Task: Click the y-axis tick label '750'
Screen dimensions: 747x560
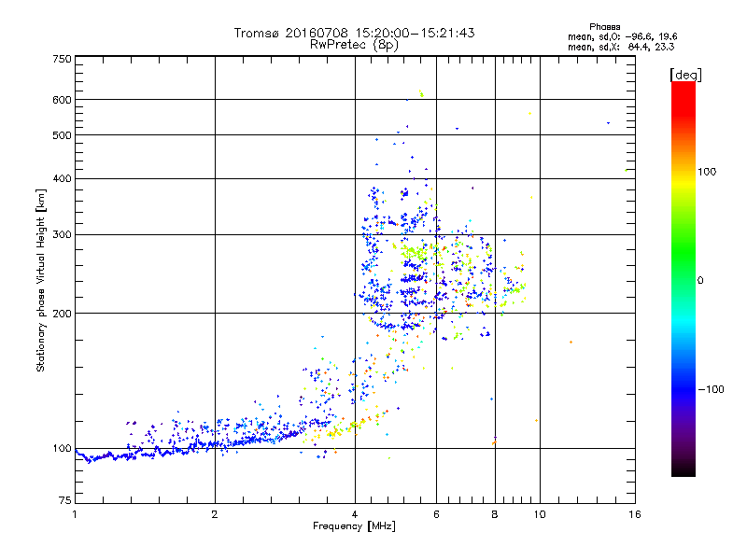Action: click(62, 60)
